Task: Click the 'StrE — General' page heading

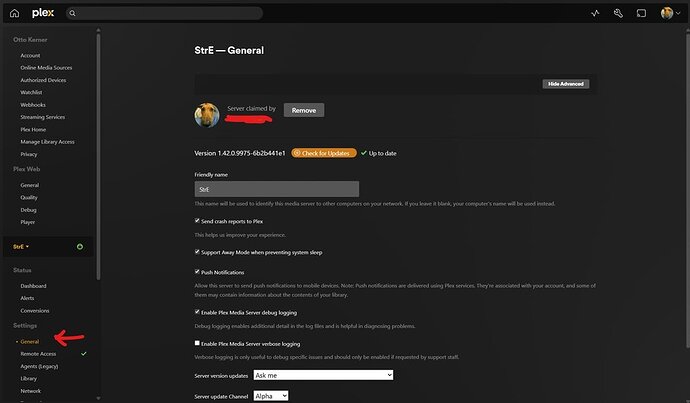Action: click(x=229, y=50)
